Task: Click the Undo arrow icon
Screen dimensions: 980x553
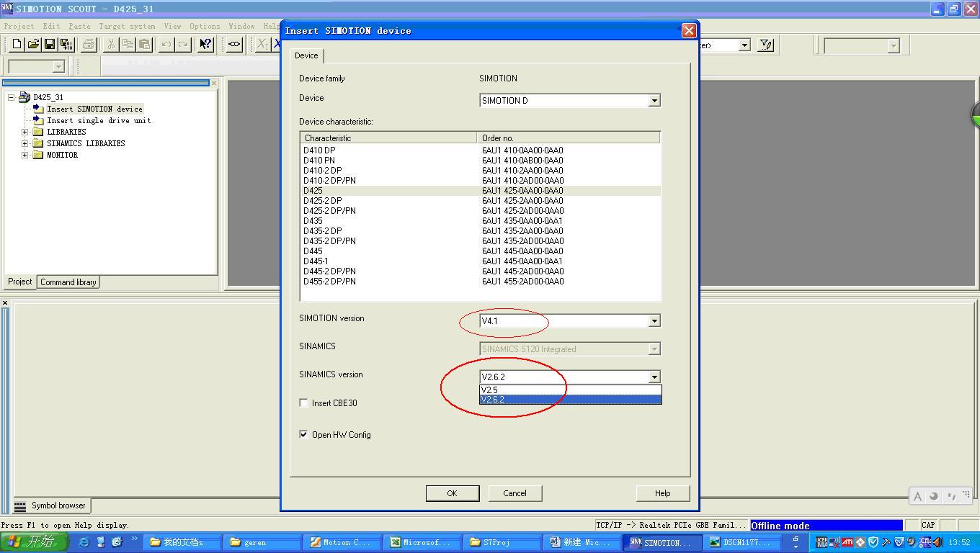Action: 166,45
